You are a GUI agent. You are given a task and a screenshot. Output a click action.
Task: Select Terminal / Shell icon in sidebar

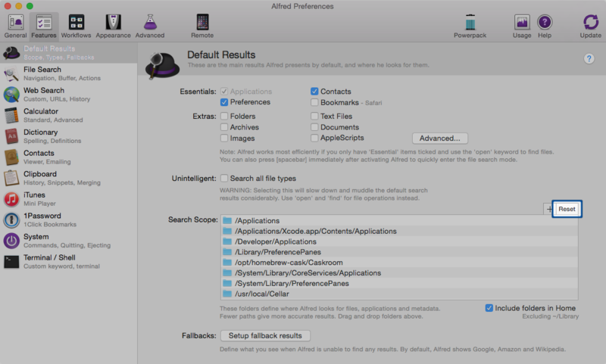(x=11, y=261)
